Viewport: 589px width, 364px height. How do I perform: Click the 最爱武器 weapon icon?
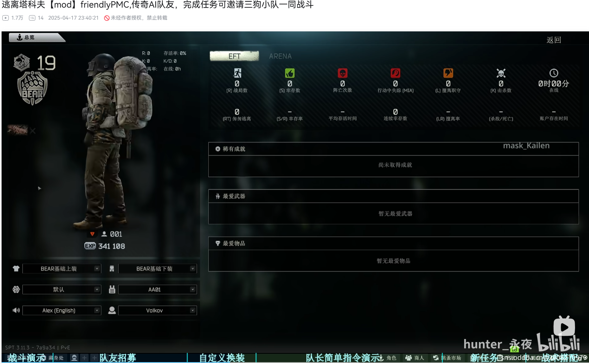click(x=218, y=196)
